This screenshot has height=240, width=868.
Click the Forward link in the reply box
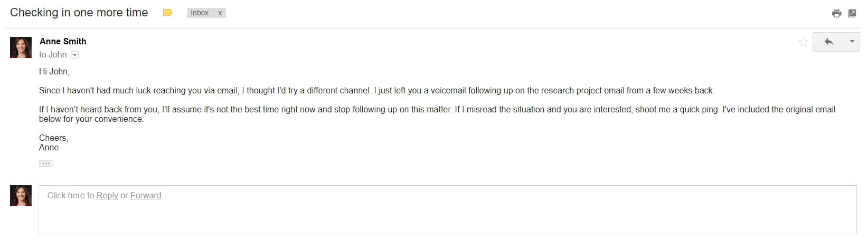[x=146, y=195]
